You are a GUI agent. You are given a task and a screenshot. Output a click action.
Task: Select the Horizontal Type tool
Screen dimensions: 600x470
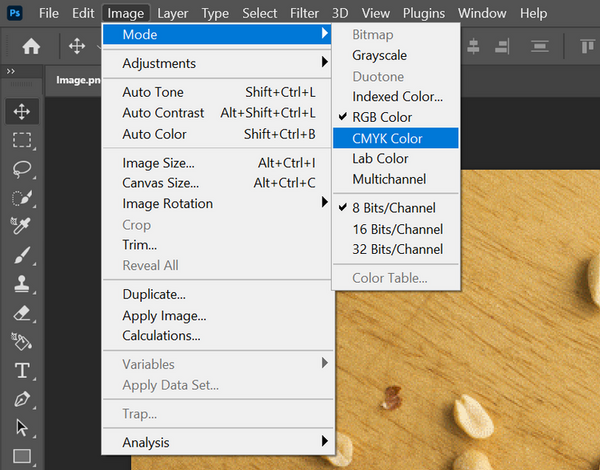click(22, 370)
